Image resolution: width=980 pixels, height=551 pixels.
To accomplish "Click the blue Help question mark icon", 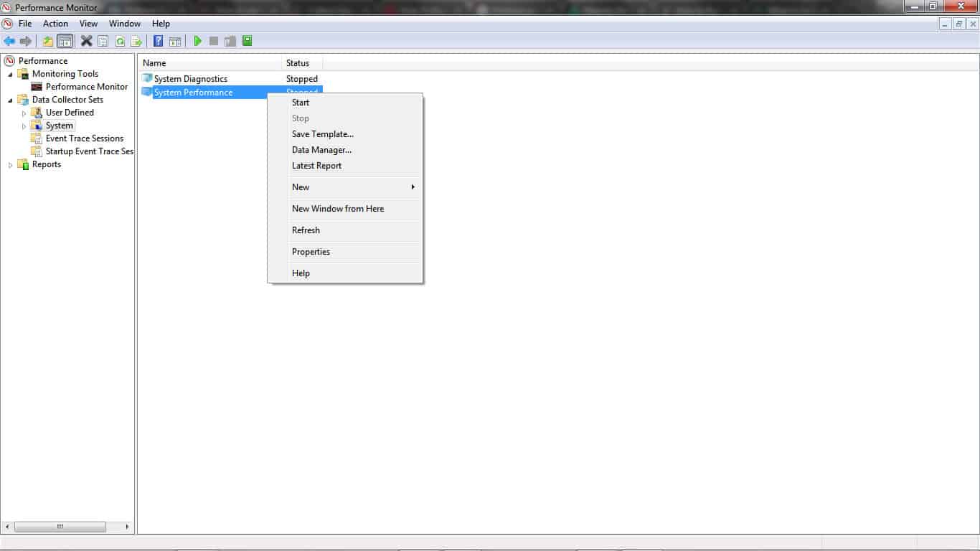I will (158, 41).
